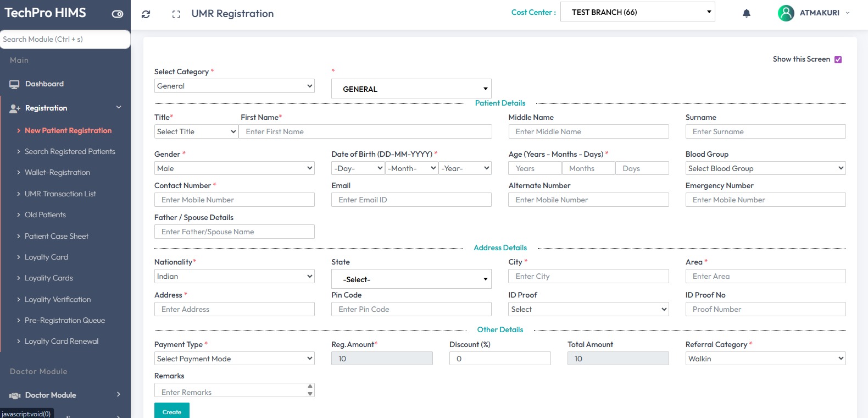Click the Emergency Number field
This screenshot has width=868, height=418.
pos(765,200)
